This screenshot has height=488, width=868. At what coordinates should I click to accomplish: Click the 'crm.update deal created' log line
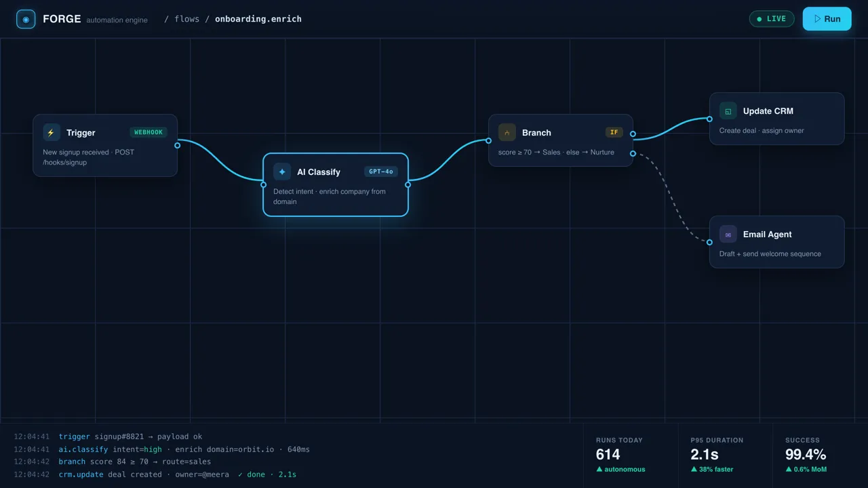tap(155, 474)
